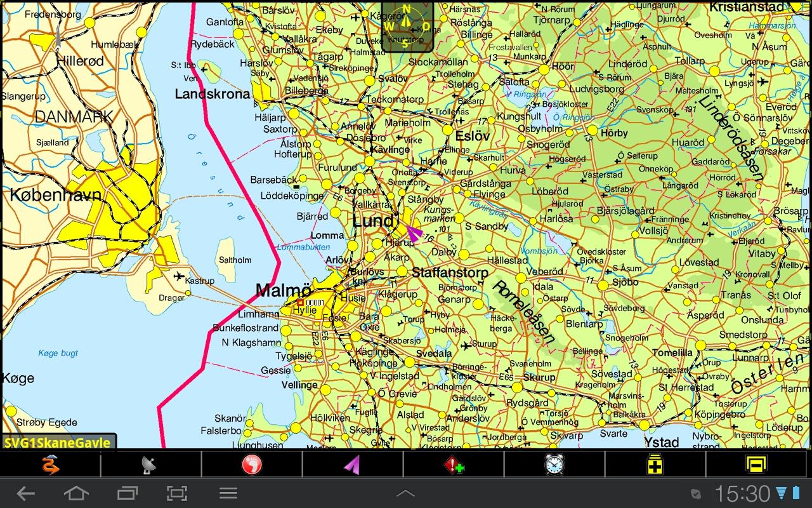The image size is (812, 508).
Task: Zoom in using the yellow plus icon
Action: click(655, 465)
